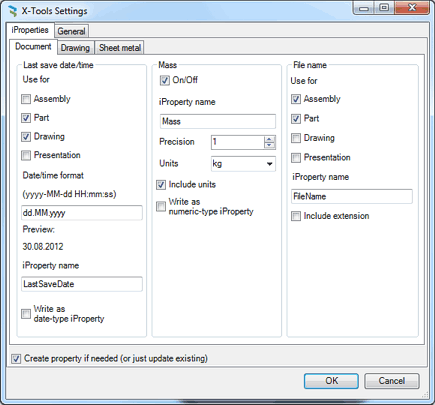Open the Units dropdown showing kg
The image size is (435, 405).
243,164
